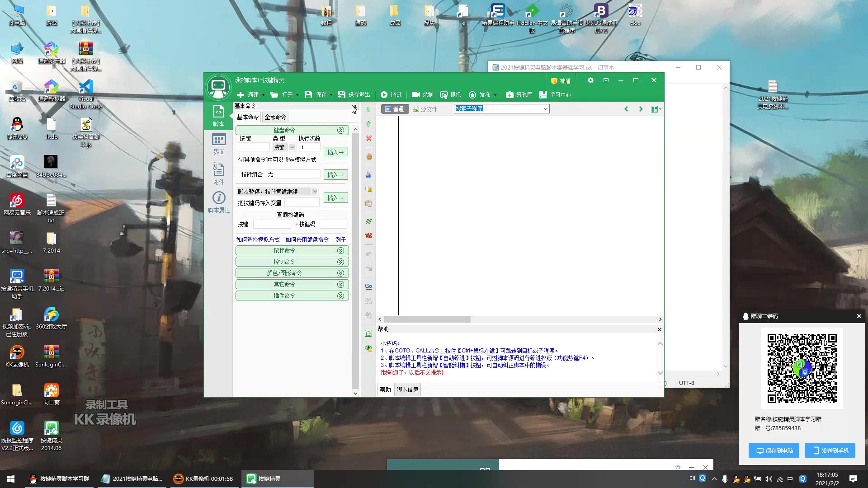Viewport: 868px width, 488px height.
Task: Open the 脚本暂停,按任意键继续 dropdown
Action: [x=315, y=192]
